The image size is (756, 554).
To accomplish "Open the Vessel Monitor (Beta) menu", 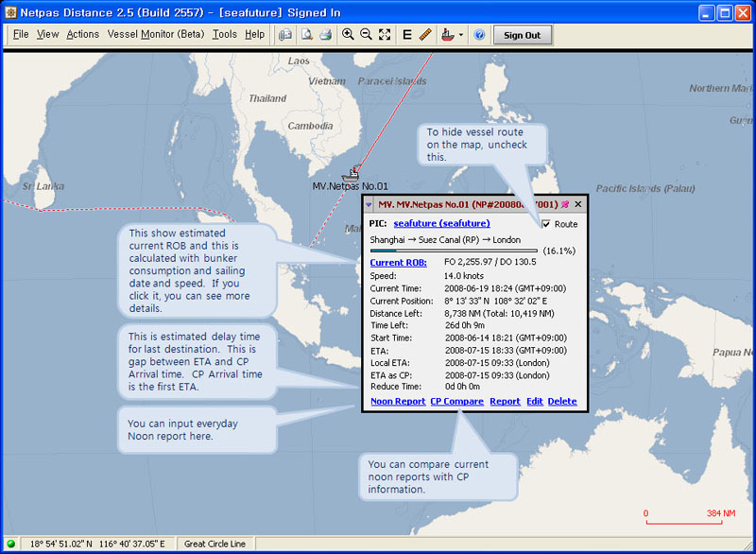I will [156, 34].
